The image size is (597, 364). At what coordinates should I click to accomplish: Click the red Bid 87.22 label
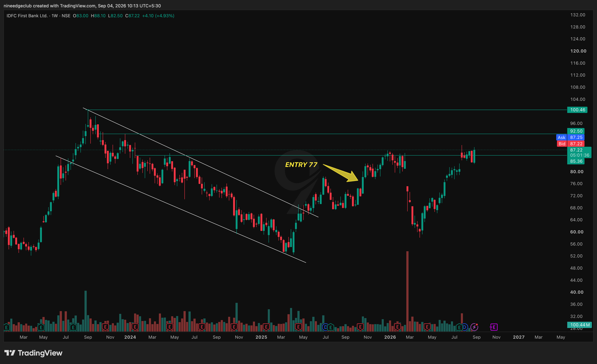pos(571,144)
